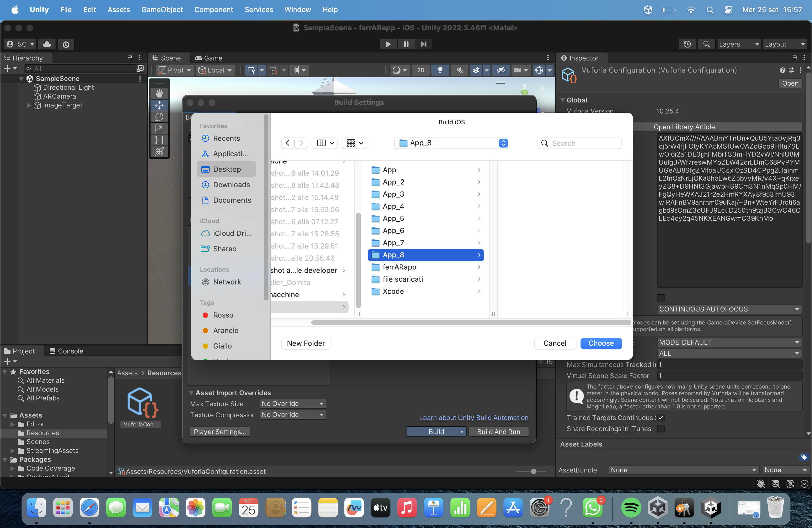Toggle Share Recordings in iTunes checkbox
This screenshot has width=812, height=528.
(661, 428)
